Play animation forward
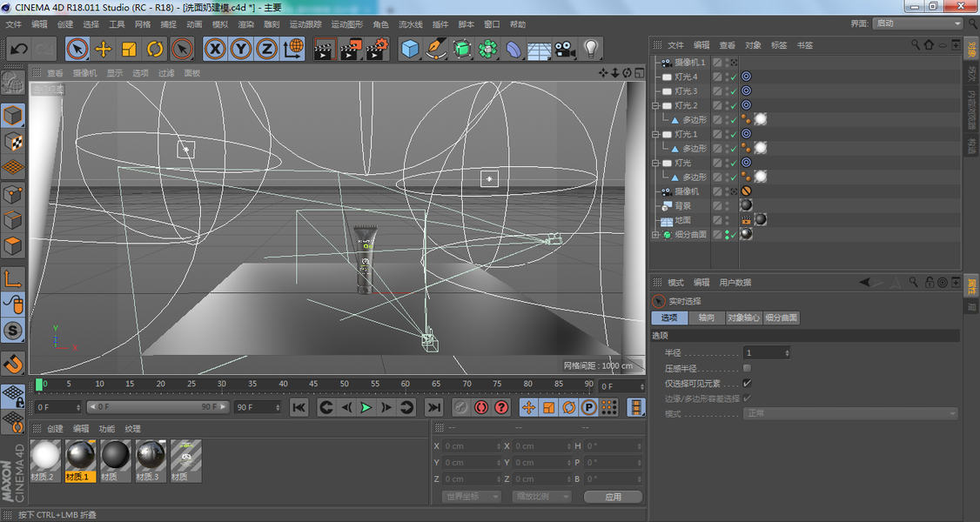 pos(366,408)
